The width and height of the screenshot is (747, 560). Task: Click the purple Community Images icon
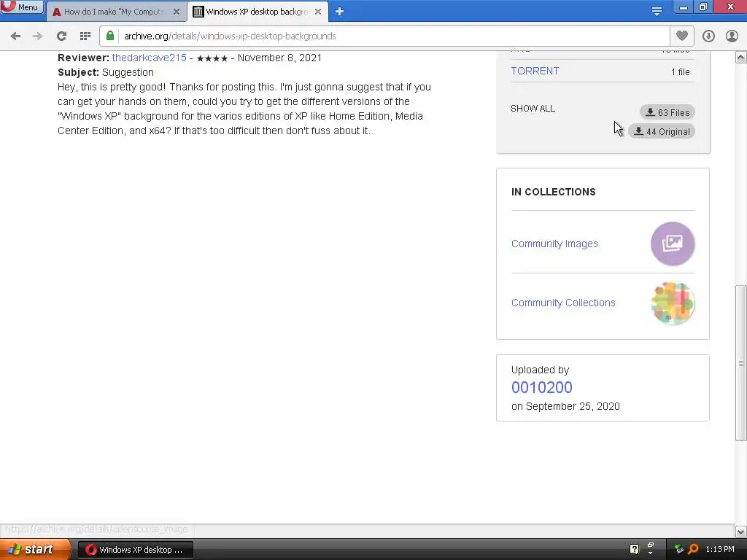673,244
